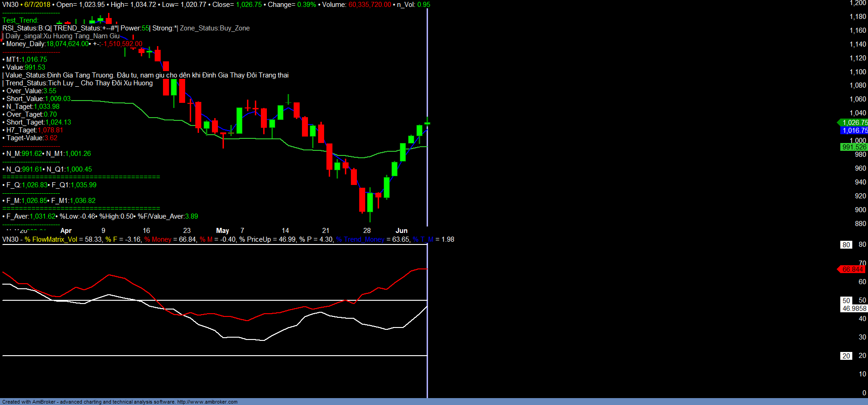Click the blue 1,016.75 price axis tag
The height and width of the screenshot is (405, 868).
point(854,131)
